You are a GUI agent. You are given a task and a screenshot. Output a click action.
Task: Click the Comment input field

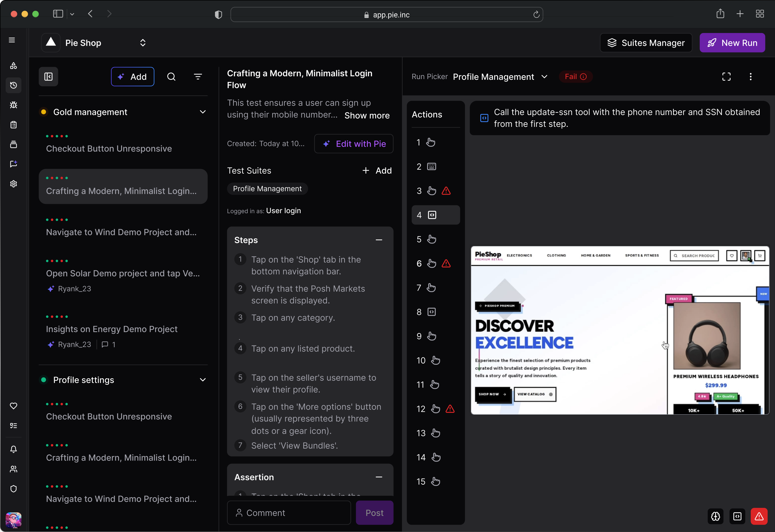pos(289,513)
